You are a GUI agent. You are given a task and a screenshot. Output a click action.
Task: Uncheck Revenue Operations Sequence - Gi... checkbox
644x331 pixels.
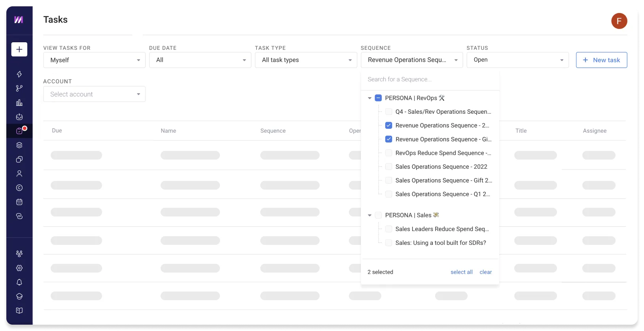(389, 139)
